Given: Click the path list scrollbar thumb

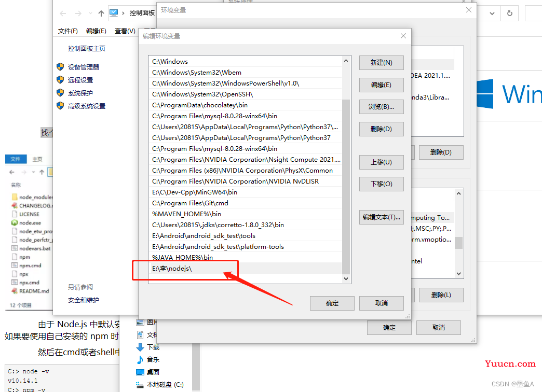Looking at the screenshot, I should (346, 187).
